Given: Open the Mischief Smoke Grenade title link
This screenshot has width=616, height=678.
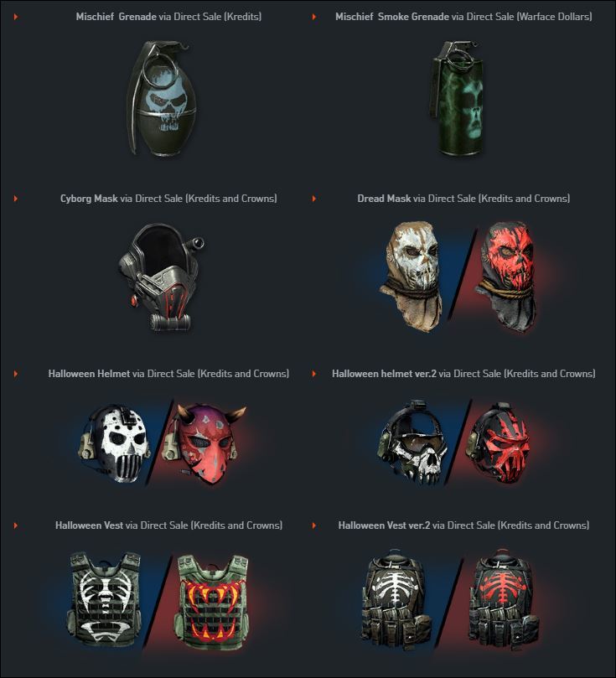Looking at the screenshot, I should coord(392,17).
